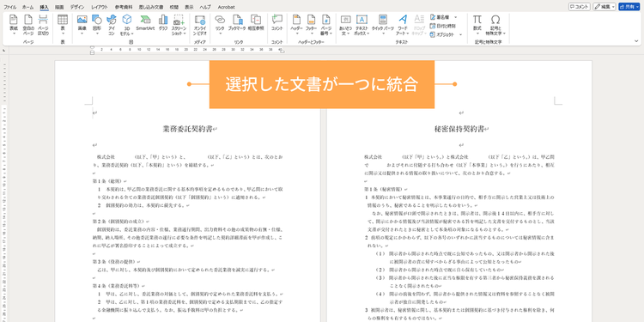Screen dimensions: 644x322
Task: Insert an equation (数式)
Action: coord(477,24)
